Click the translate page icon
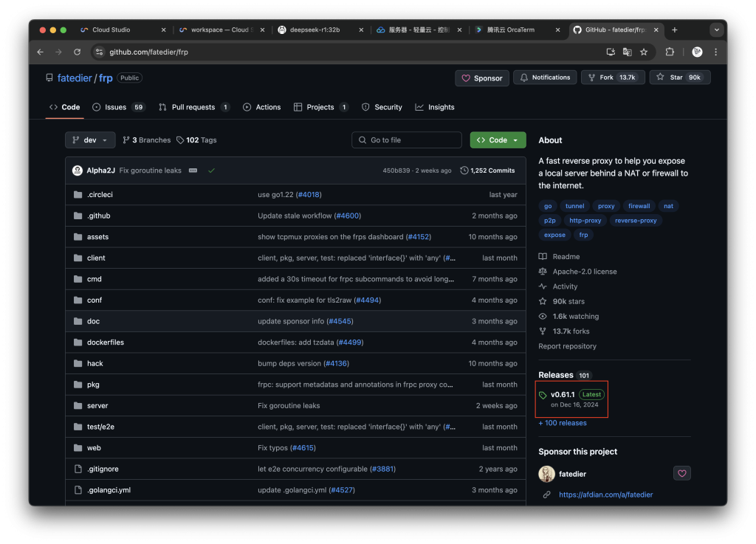Viewport: 756px width, 544px height. [628, 52]
